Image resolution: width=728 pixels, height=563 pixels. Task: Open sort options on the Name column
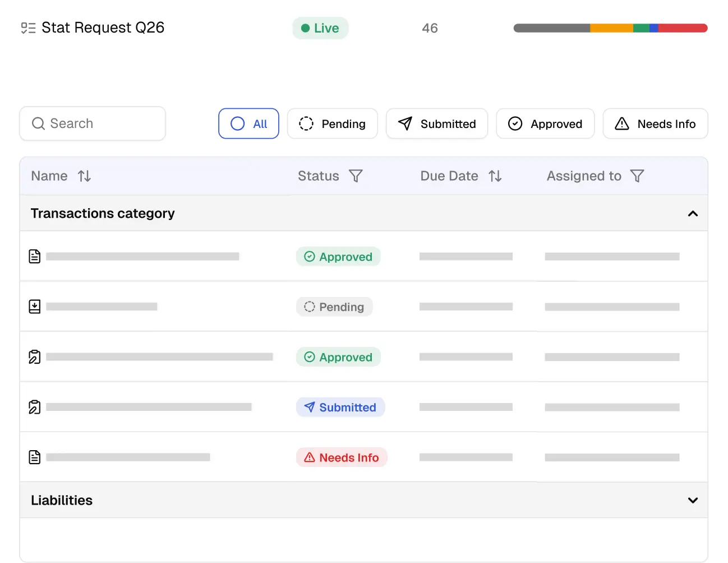pos(84,176)
